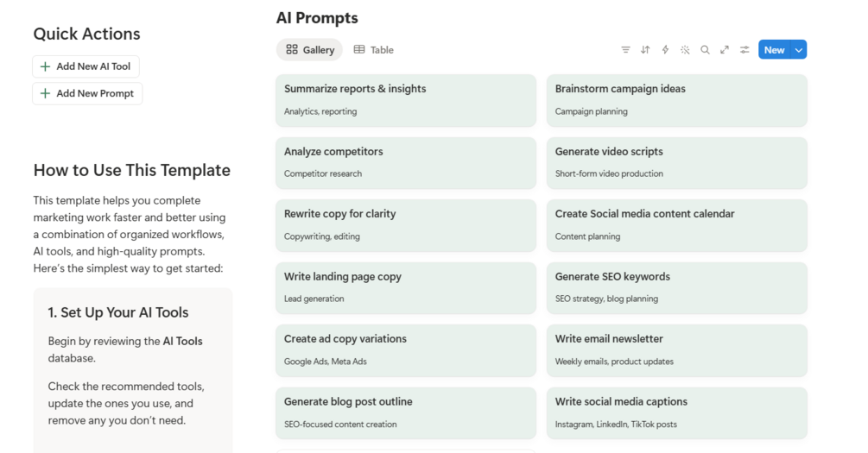Switch to the Gallery view tab
Screen dimensions: 868x453
click(x=310, y=50)
